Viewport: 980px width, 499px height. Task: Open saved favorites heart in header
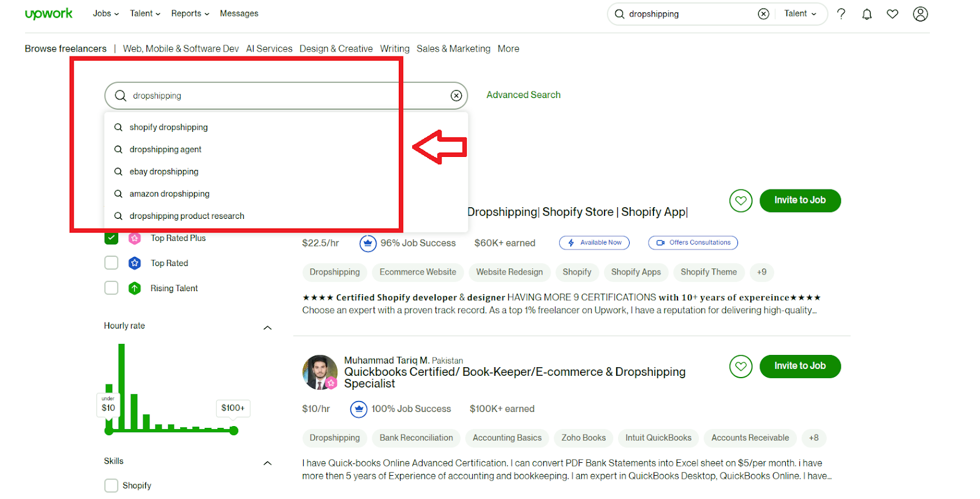[x=892, y=13]
